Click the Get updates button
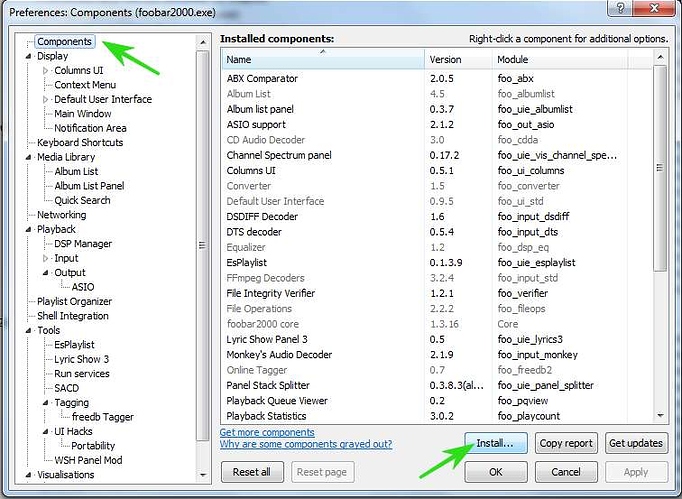The width and height of the screenshot is (682, 499). pyautogui.click(x=636, y=443)
